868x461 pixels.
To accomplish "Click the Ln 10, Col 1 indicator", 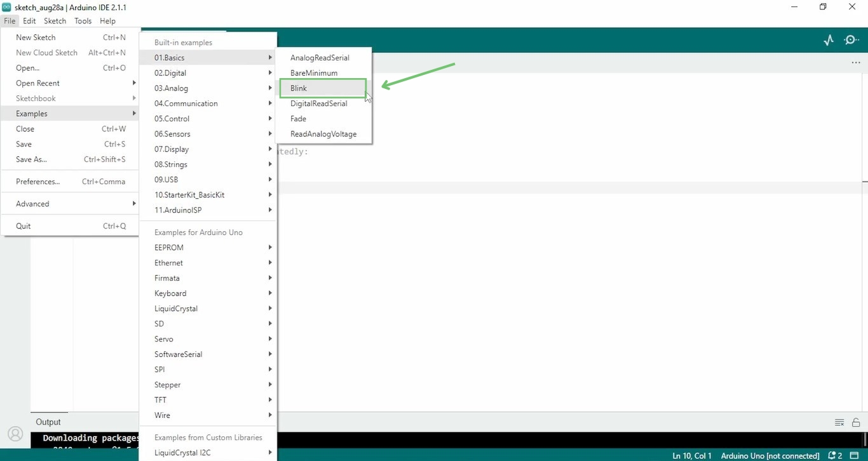I will tap(691, 455).
